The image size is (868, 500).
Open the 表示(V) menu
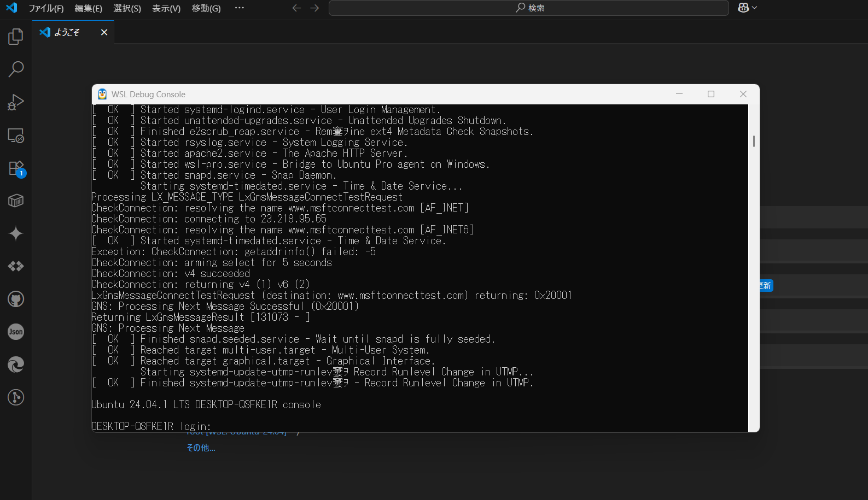tap(166, 8)
